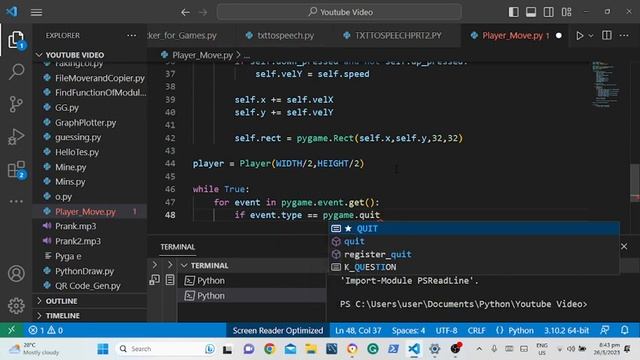Viewport: 640px width, 360px height.
Task: Expand second terminal panel chevron
Action: [170, 265]
